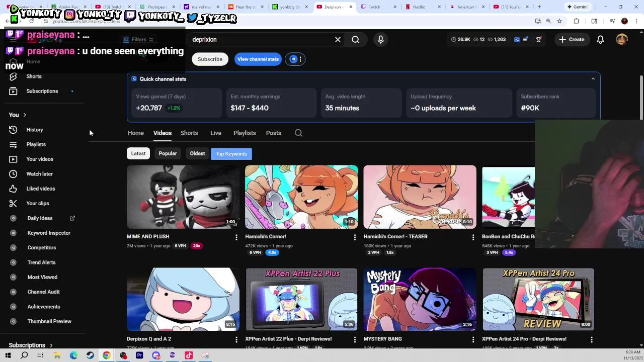Open the YouTube notifications bell
The height and width of the screenshot is (362, 644).
tap(600, 40)
